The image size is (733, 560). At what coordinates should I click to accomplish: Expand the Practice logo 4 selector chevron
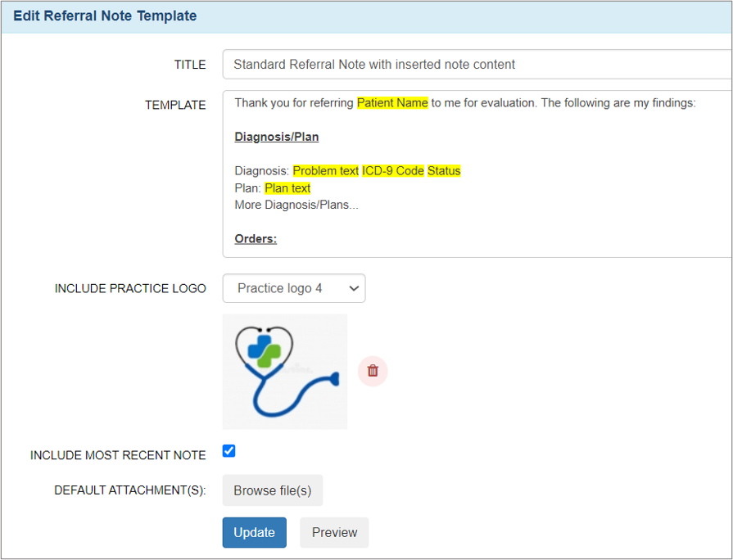[354, 288]
